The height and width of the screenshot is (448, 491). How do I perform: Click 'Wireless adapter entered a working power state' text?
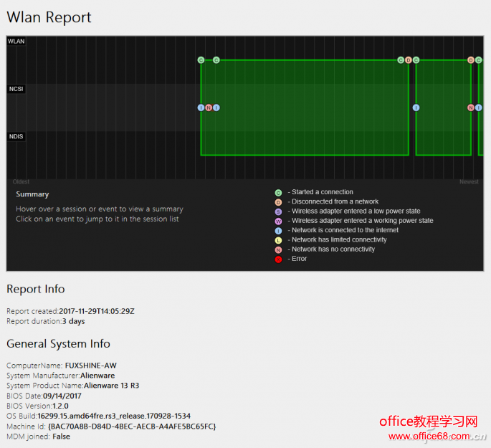pyautogui.click(x=363, y=220)
